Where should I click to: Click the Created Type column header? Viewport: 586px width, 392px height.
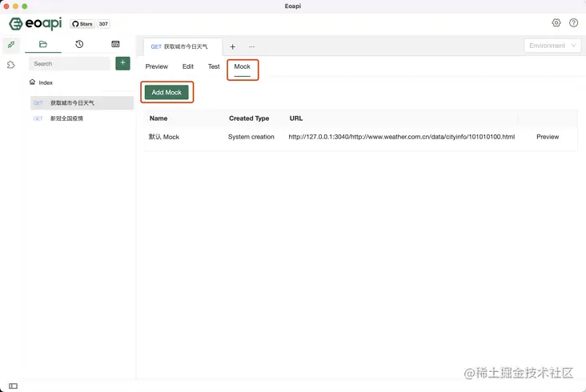[x=249, y=118]
